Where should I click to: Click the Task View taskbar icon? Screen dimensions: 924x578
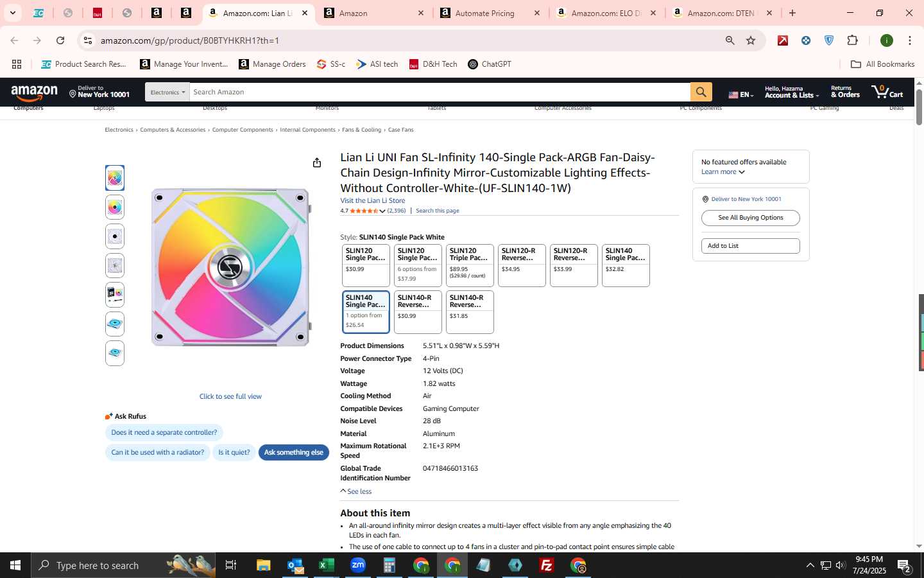[231, 565]
